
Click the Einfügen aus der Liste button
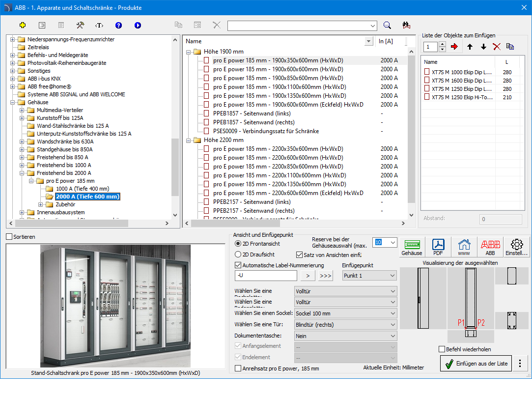(476, 364)
